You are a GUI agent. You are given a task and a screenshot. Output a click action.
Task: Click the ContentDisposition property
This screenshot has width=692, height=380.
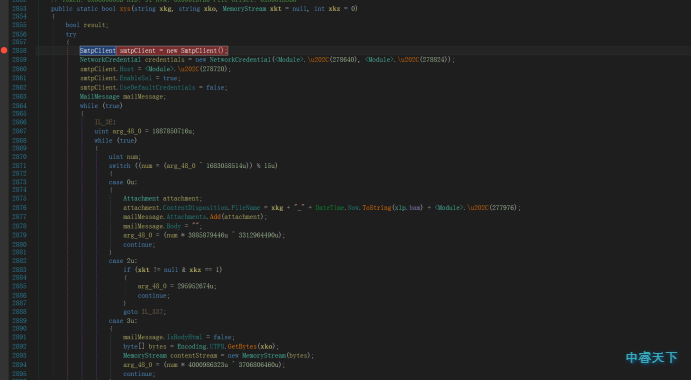195,207
